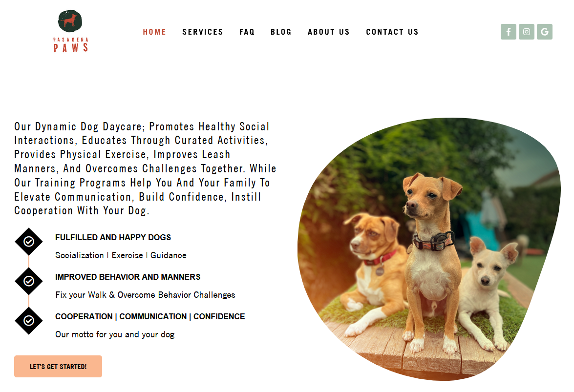Click the three dogs photo

(429, 249)
